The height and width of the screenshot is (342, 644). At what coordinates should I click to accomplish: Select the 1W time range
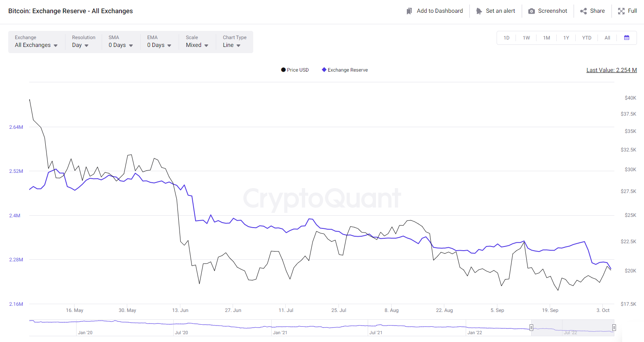tap(526, 38)
